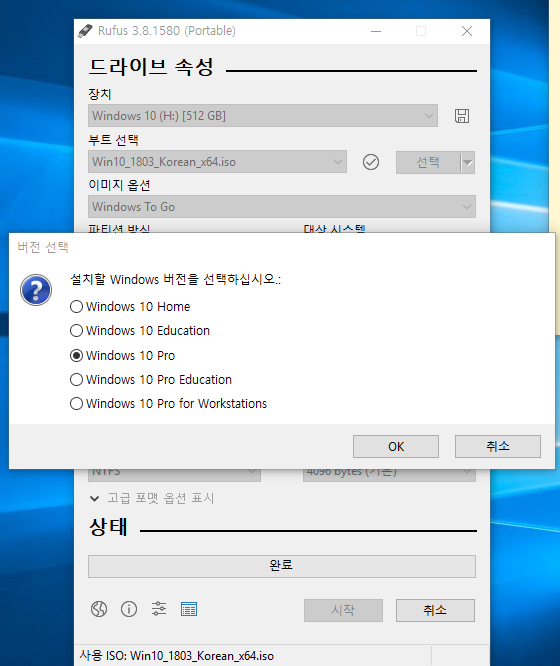Click the Rufus USB drive title icon
Image resolution: width=560 pixels, height=666 pixels.
coord(85,31)
